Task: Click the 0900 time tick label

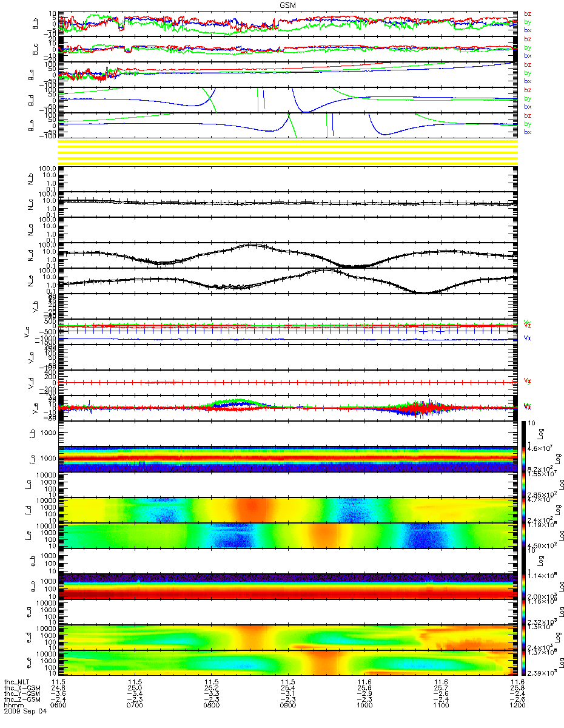Action: pyautogui.click(x=287, y=705)
